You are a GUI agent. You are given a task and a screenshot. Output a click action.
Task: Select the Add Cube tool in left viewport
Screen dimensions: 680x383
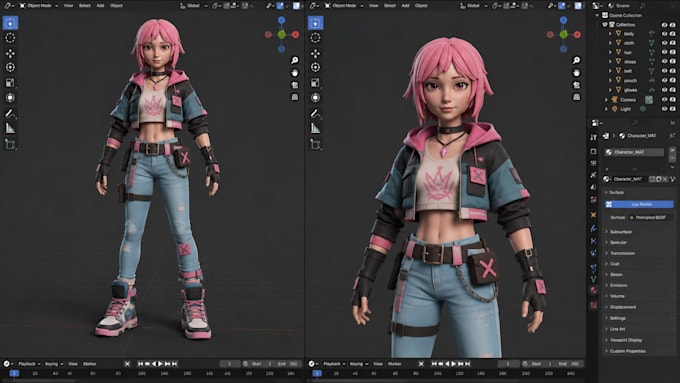click(10, 144)
